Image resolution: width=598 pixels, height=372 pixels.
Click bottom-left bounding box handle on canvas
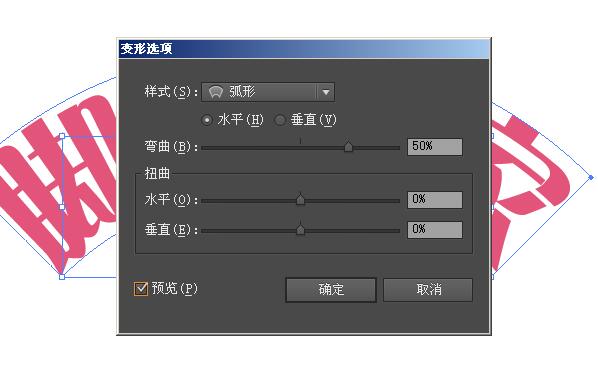point(62,277)
